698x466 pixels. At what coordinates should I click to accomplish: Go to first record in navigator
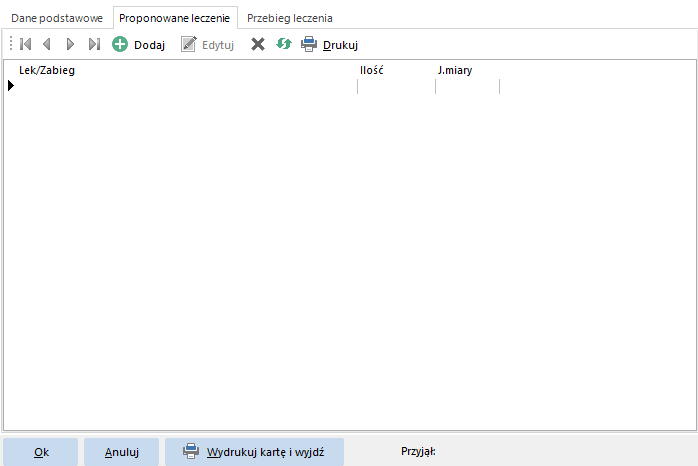click(x=26, y=44)
